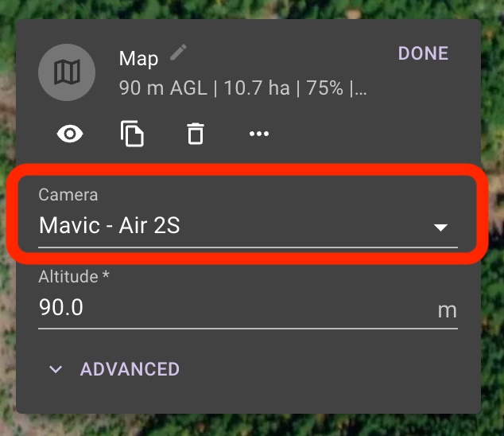Click the round map mission type icon

pos(67,72)
